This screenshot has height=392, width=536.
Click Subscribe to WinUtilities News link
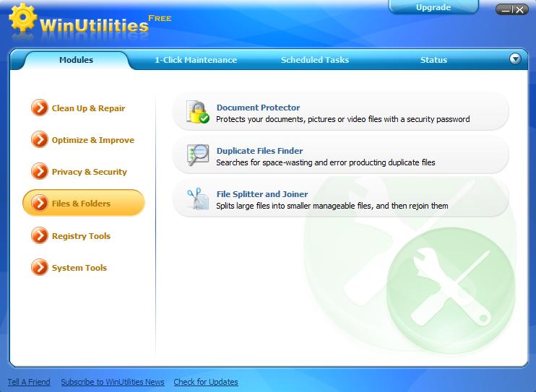(x=113, y=382)
